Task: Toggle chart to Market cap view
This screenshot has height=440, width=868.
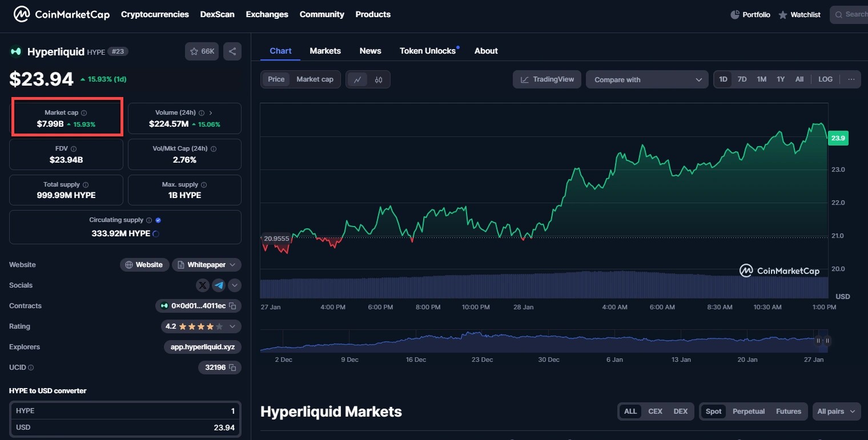Action: tap(315, 79)
